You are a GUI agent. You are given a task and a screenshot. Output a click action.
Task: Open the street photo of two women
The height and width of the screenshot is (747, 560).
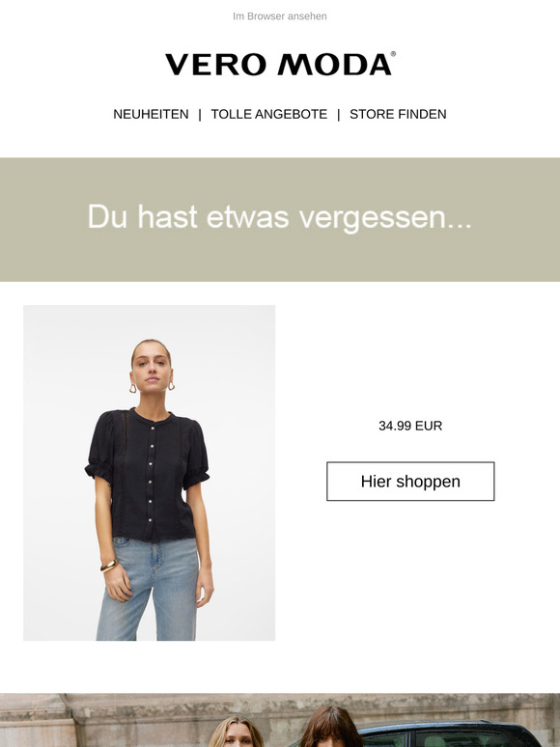coord(280,720)
